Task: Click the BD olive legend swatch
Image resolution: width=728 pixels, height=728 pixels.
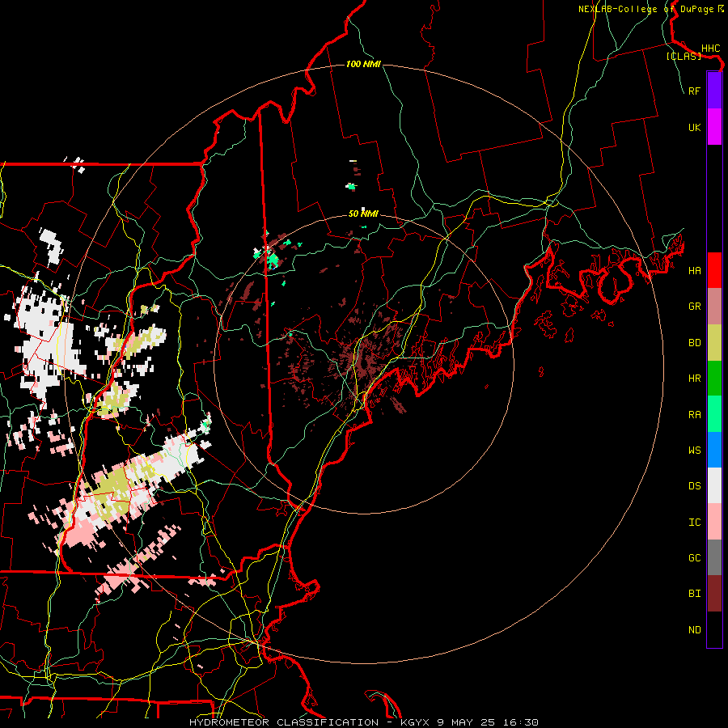Action: pyautogui.click(x=714, y=342)
